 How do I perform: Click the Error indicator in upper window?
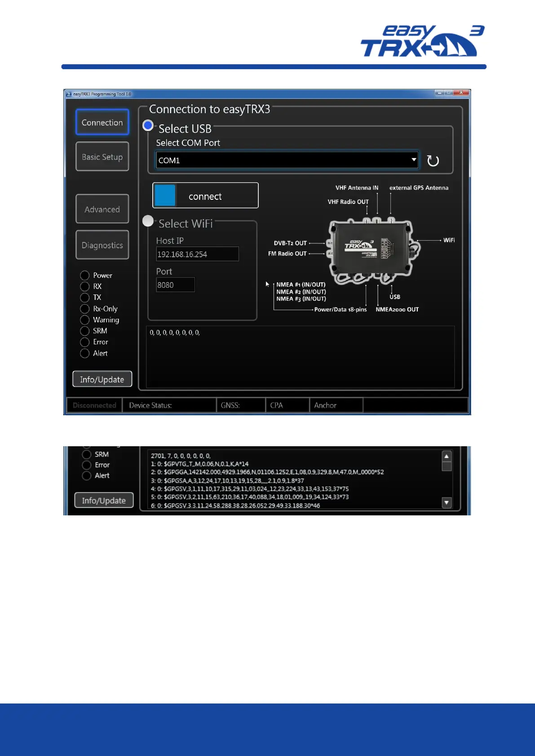84,342
